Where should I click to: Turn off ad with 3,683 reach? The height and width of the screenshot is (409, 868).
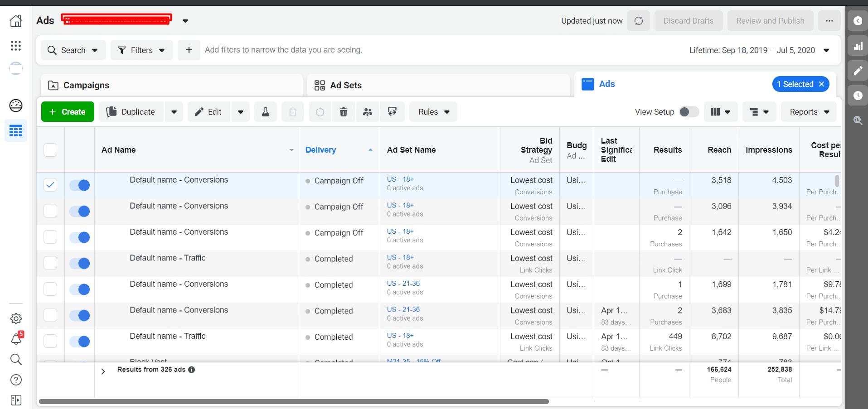(80, 315)
